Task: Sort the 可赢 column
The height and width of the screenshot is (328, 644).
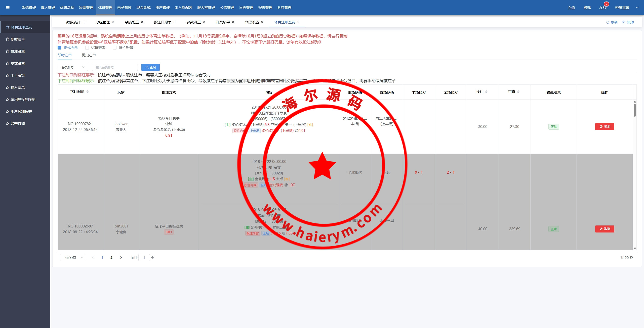Action: coord(518,92)
